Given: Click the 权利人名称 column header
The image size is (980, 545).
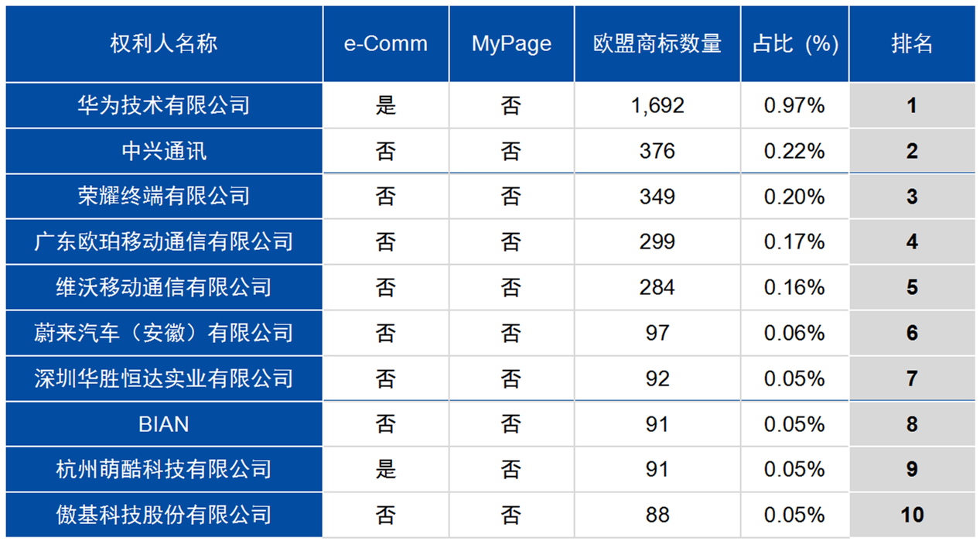Looking at the screenshot, I should pyautogui.click(x=164, y=44).
